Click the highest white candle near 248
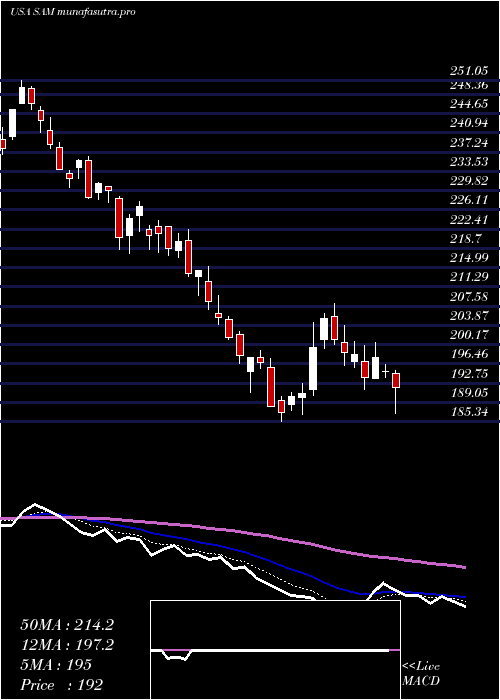Screen dimensions: 500x700 [22, 96]
